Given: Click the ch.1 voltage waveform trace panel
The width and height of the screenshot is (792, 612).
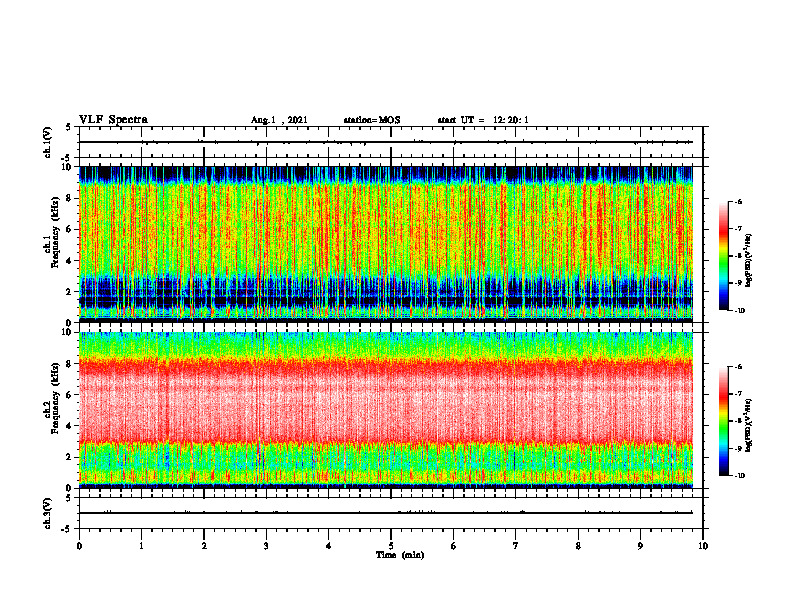Looking at the screenshot, I should coord(391,142).
